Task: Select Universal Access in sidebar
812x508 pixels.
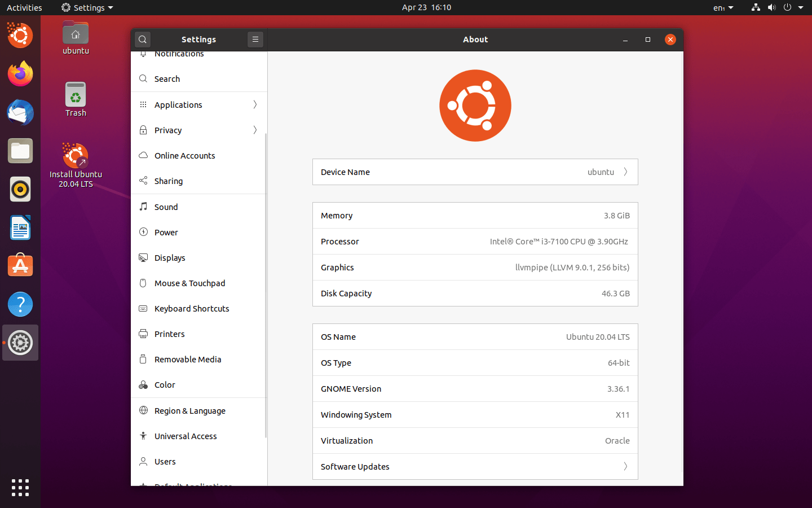Action: tap(199, 436)
